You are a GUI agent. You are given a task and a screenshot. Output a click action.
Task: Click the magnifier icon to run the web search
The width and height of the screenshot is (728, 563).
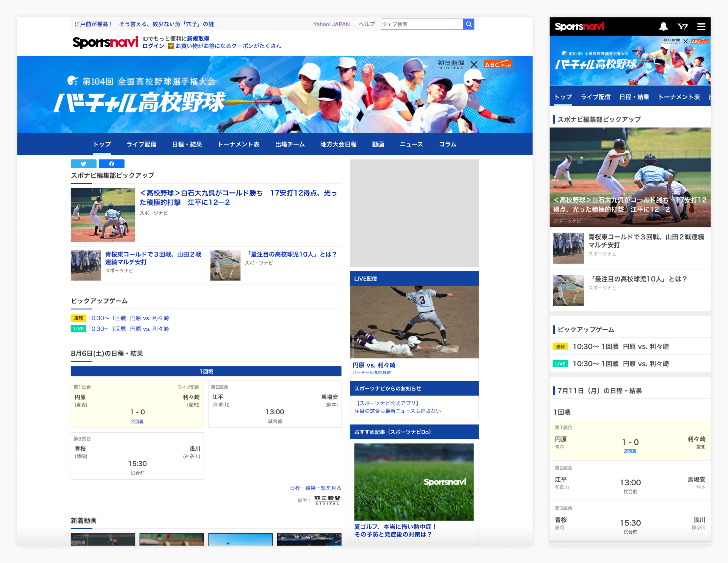(469, 24)
